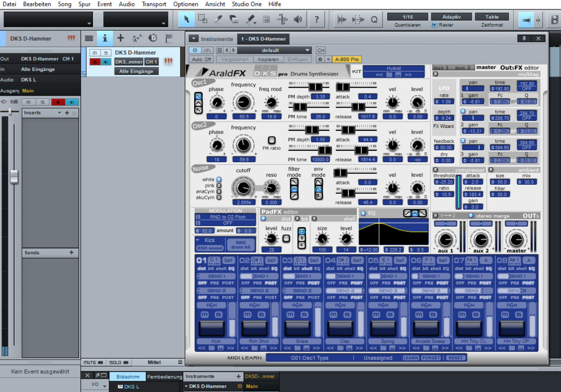Click the video player icon

554,20
